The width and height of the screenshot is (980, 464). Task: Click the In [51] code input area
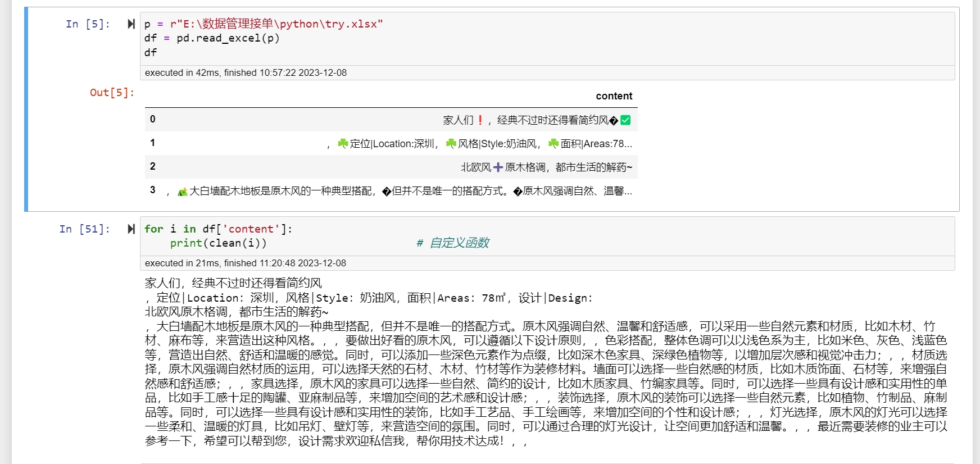(547, 236)
